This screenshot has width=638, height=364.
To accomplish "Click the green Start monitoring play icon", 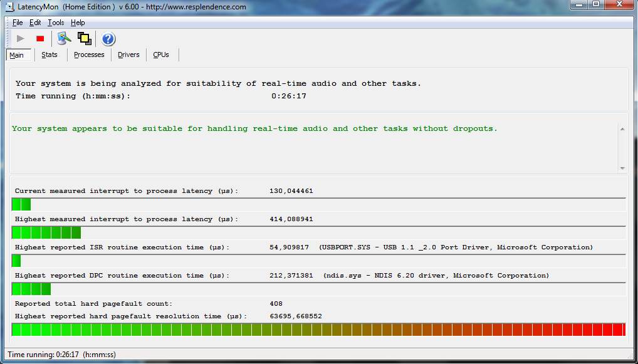I will (x=21, y=39).
